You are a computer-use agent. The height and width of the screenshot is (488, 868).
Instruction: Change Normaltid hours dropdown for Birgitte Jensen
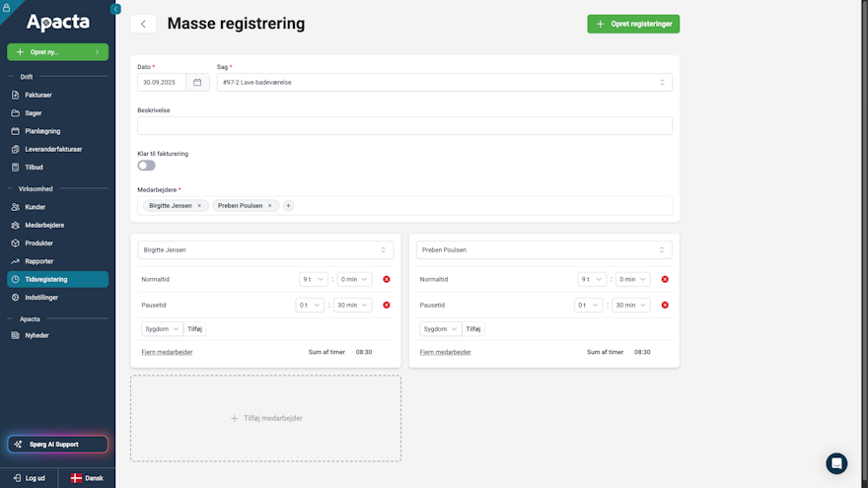pos(313,279)
